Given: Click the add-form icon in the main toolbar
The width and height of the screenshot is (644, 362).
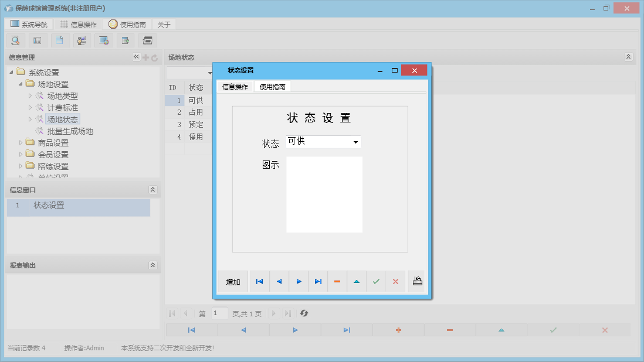Looking at the screenshot, I should [x=126, y=40].
